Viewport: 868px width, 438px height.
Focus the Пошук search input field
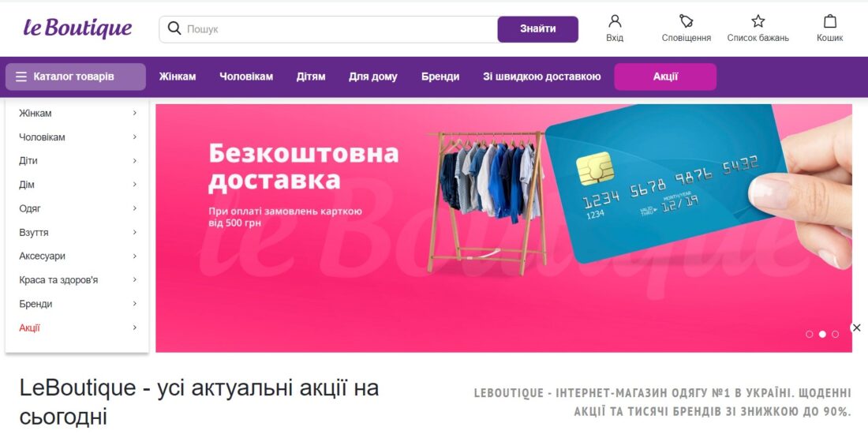(340, 28)
